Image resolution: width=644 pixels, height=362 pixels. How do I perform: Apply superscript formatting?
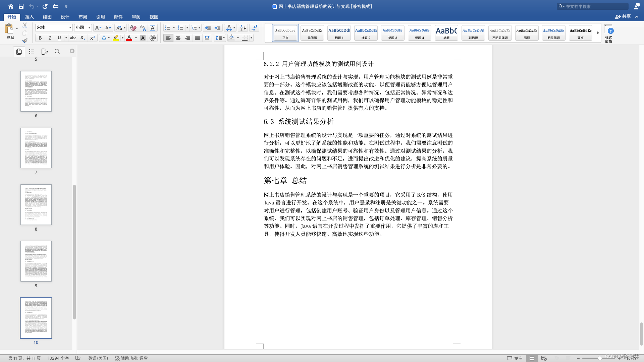coord(92,38)
